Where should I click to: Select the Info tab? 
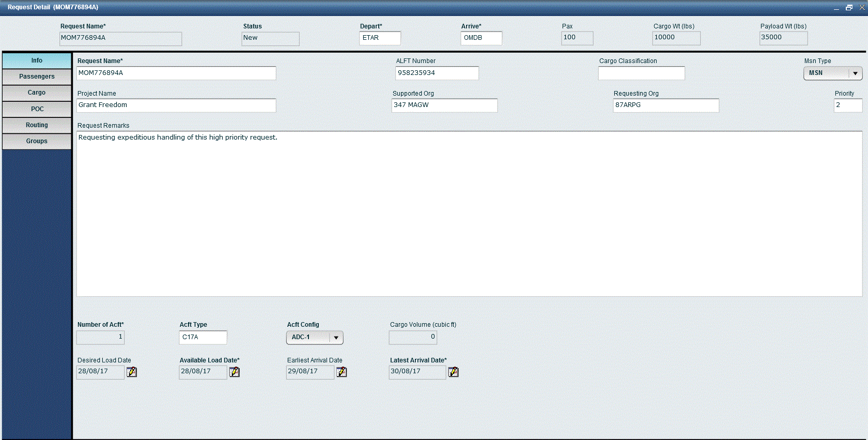tap(37, 60)
